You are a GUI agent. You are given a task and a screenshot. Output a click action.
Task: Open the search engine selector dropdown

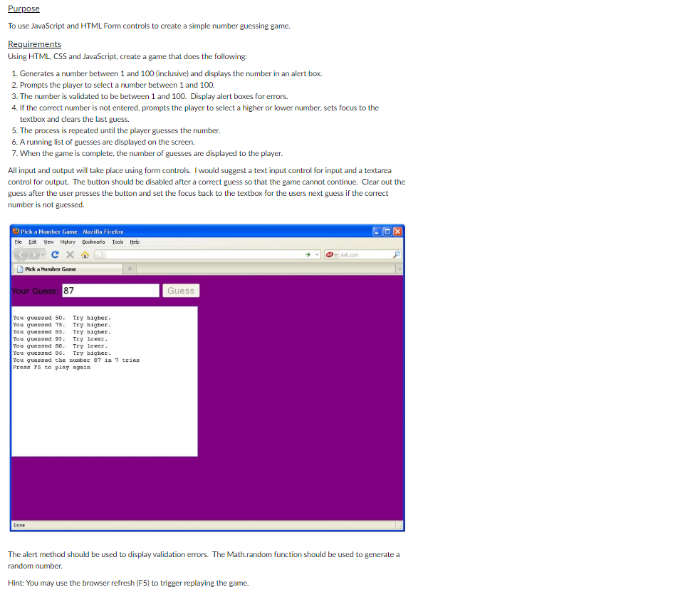tap(335, 254)
